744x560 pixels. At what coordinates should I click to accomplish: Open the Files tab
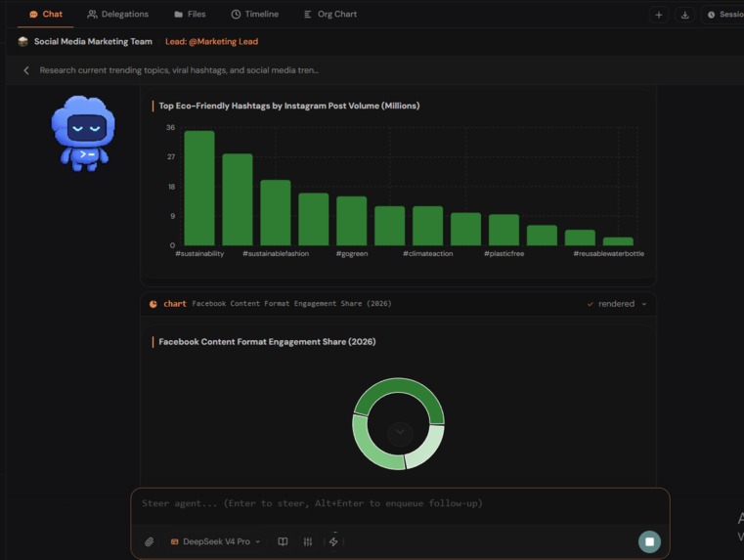point(190,15)
